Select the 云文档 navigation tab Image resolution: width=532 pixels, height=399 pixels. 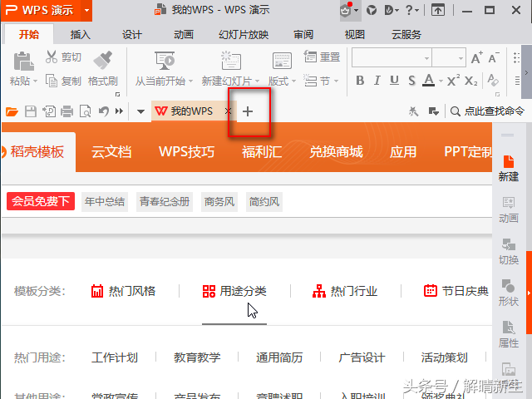click(111, 152)
